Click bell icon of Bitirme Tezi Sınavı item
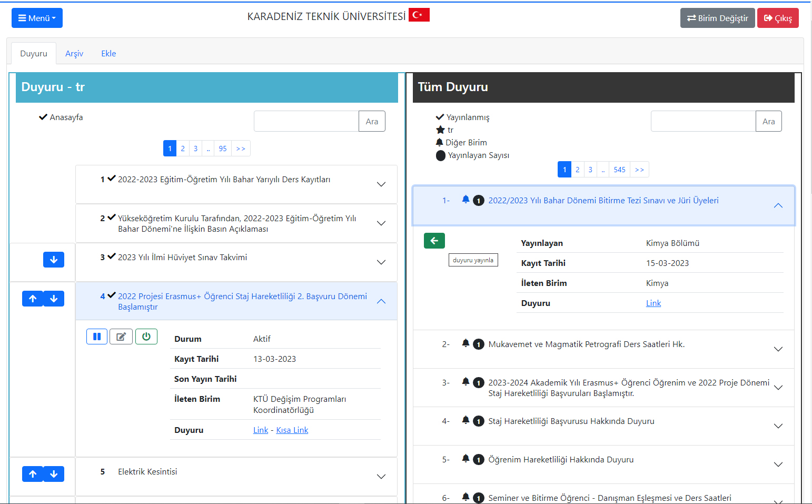This screenshot has width=812, height=504. tap(466, 199)
